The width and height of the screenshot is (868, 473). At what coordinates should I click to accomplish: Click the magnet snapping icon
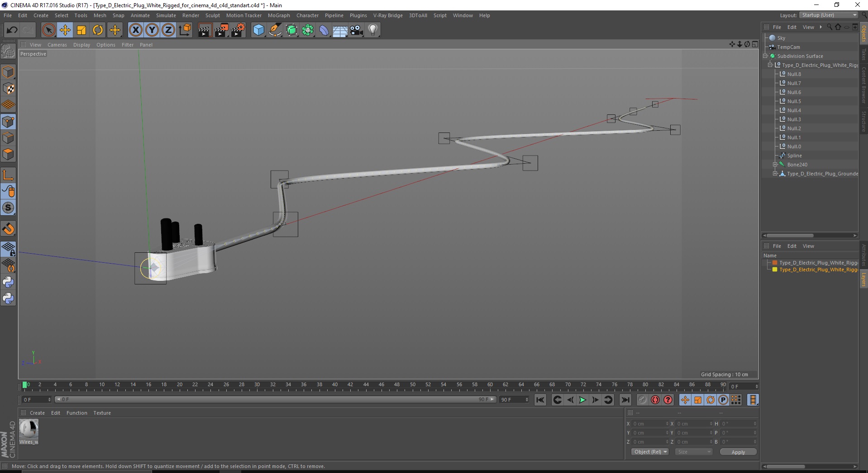click(8, 229)
